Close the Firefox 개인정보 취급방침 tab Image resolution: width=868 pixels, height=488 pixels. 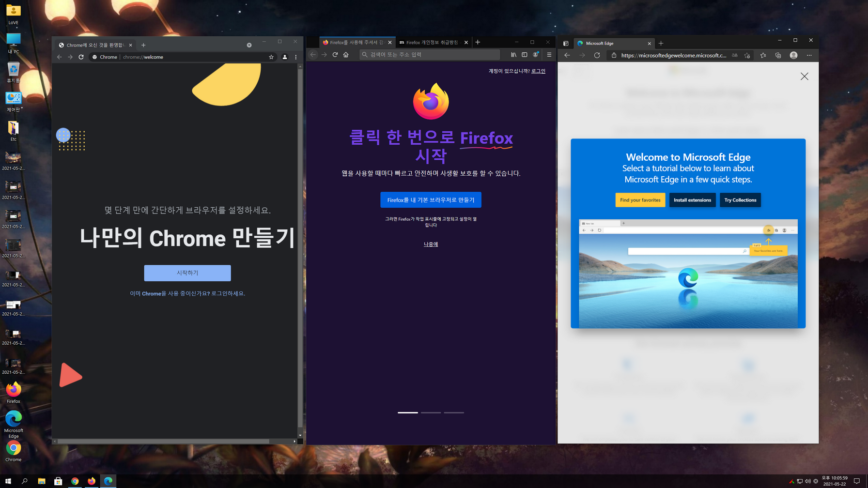click(466, 43)
